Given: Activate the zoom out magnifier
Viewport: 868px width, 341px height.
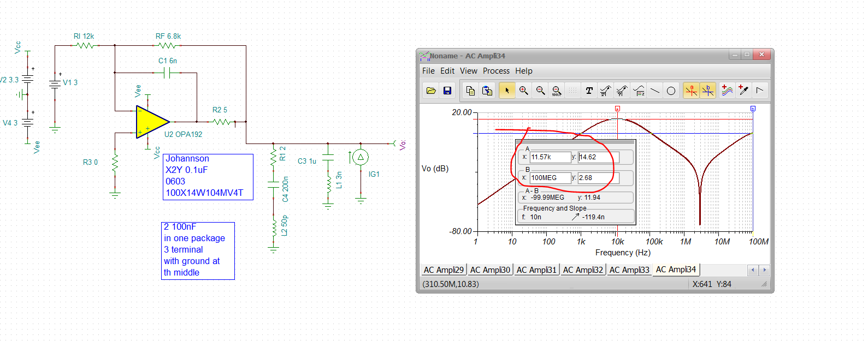Looking at the screenshot, I should pos(540,91).
